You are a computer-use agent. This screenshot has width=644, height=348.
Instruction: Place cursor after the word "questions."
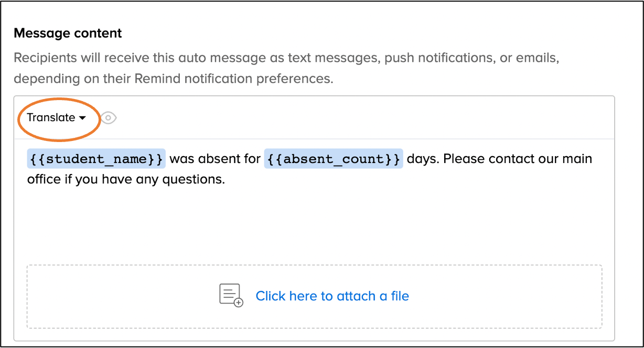click(226, 179)
